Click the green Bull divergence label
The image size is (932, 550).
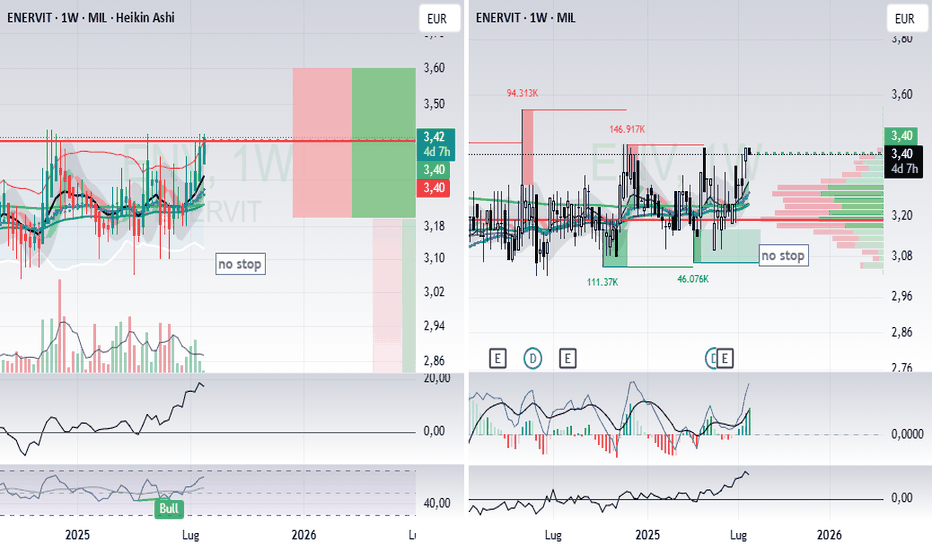click(x=169, y=508)
